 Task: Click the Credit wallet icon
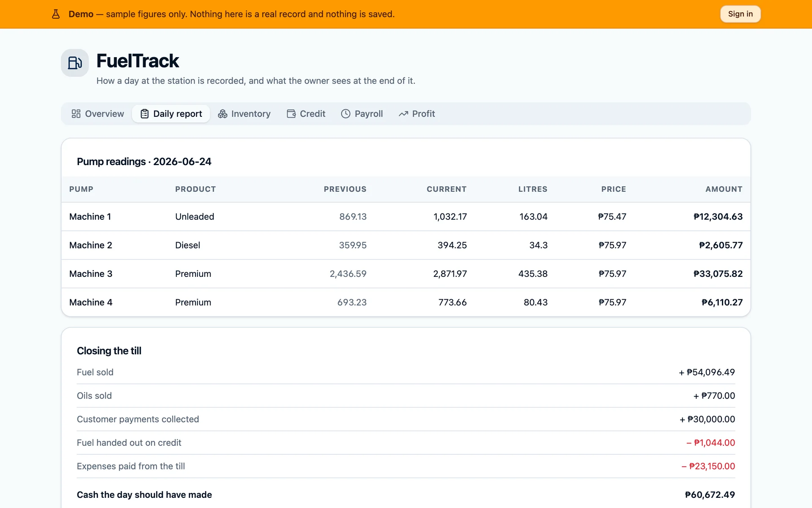tap(291, 114)
